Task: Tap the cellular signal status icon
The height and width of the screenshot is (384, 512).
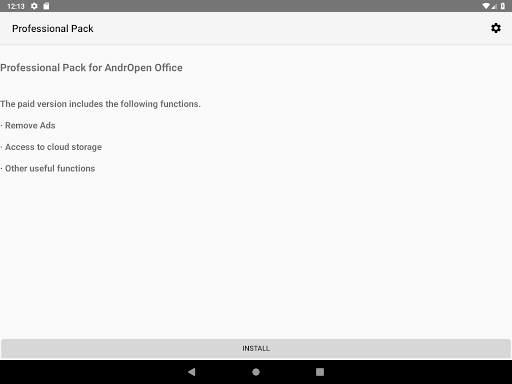Action: (x=494, y=6)
